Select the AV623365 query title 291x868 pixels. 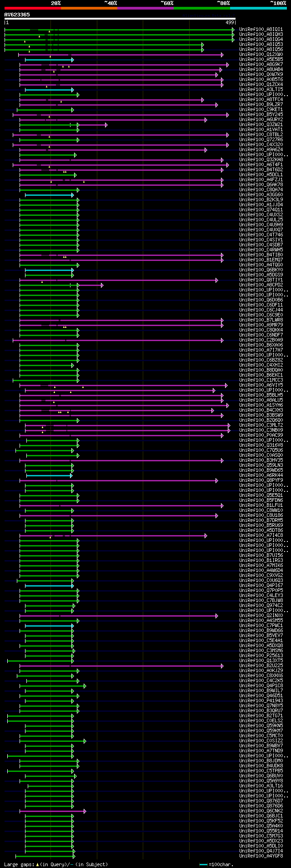point(17,15)
